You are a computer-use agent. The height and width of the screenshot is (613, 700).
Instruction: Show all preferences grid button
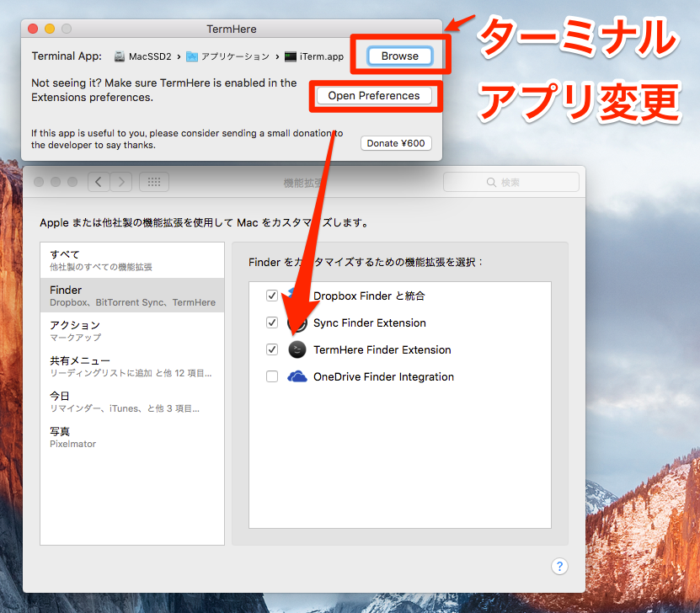154,182
